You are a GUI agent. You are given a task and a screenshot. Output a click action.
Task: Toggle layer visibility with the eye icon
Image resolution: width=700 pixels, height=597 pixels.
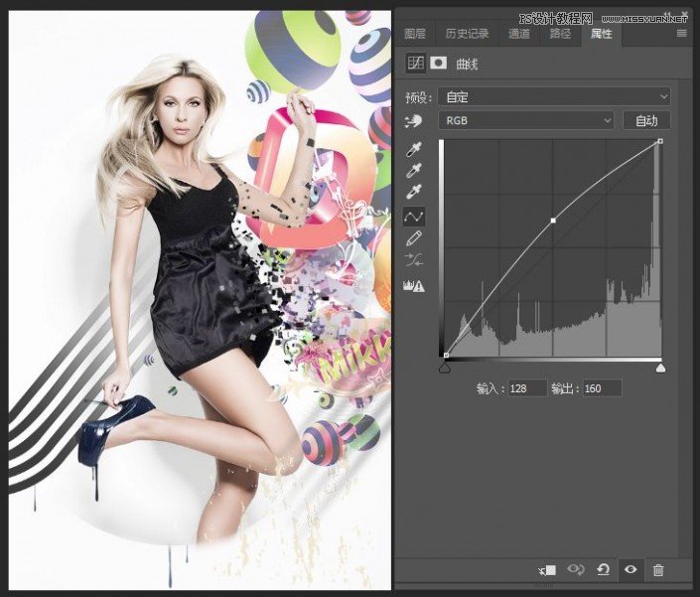[x=630, y=569]
